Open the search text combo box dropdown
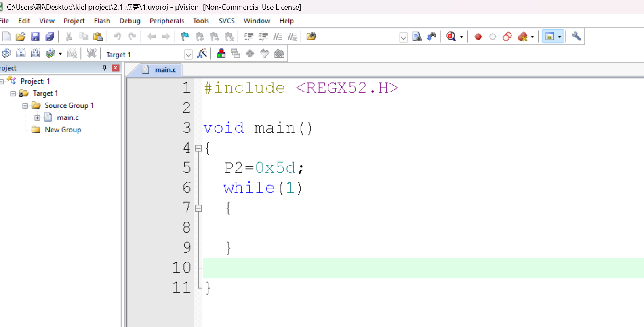This screenshot has width=644, height=327. (x=403, y=38)
